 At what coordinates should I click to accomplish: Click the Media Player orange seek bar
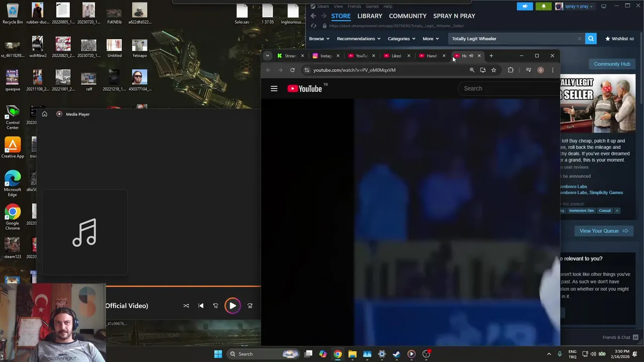click(183, 287)
